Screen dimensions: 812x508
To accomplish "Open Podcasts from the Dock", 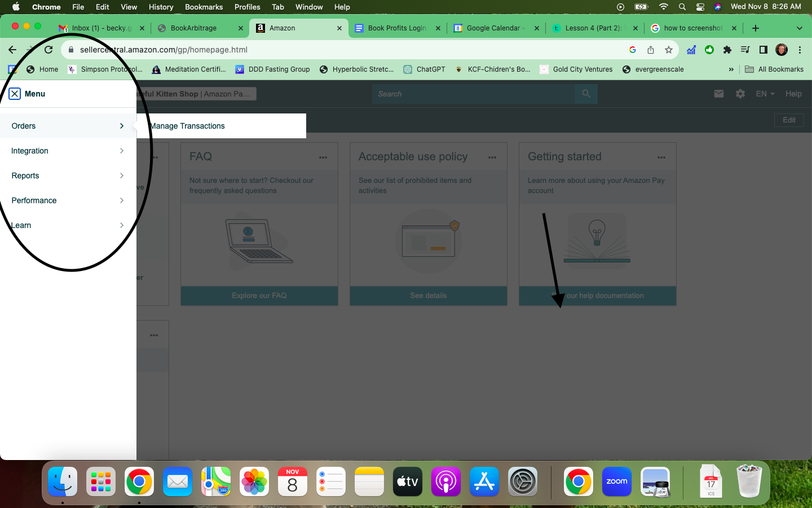I will pyautogui.click(x=446, y=481).
